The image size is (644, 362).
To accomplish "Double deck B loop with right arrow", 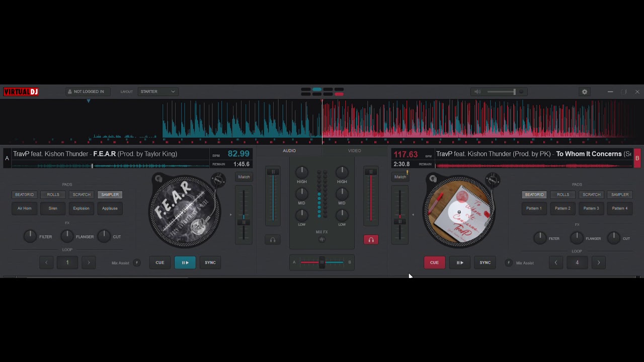I will click(599, 262).
